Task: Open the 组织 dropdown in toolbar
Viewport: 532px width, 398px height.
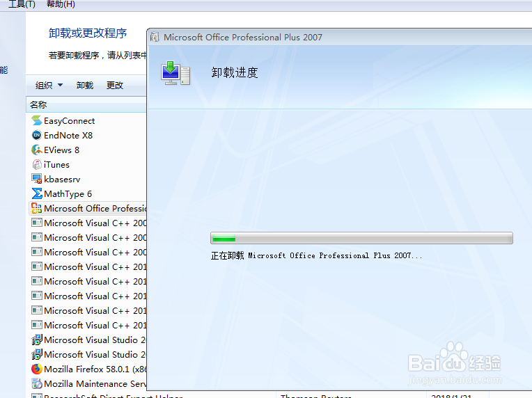Action: [49, 85]
